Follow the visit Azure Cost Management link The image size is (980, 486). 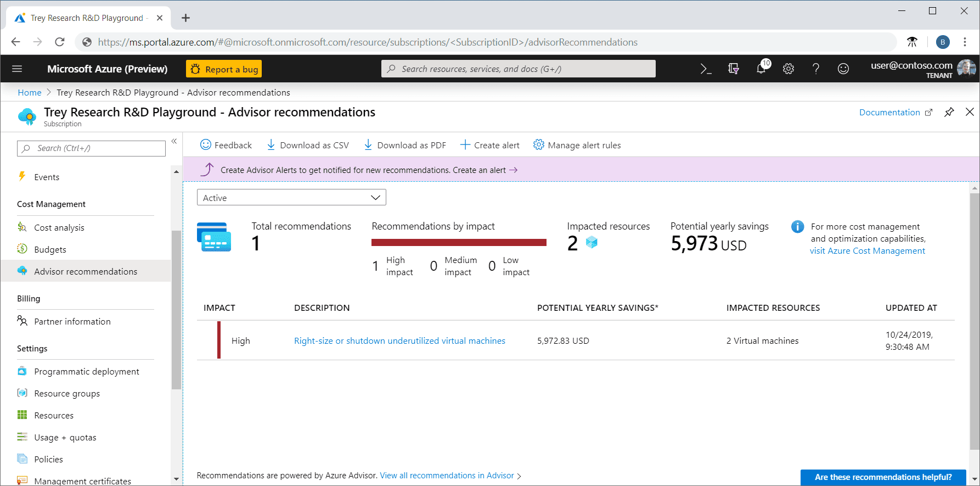(x=868, y=251)
